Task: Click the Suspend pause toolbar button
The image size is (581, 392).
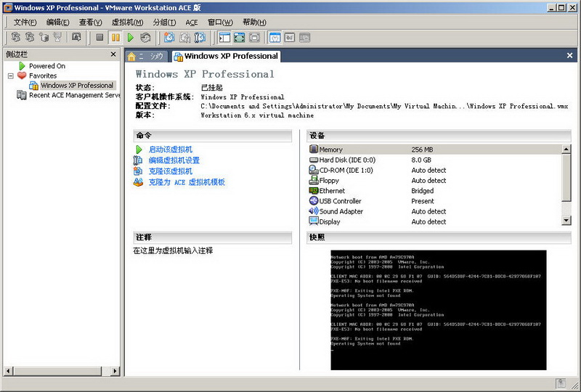Action: click(115, 38)
